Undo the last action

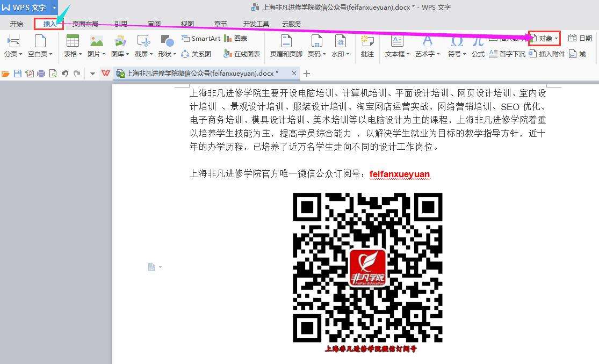tap(65, 74)
